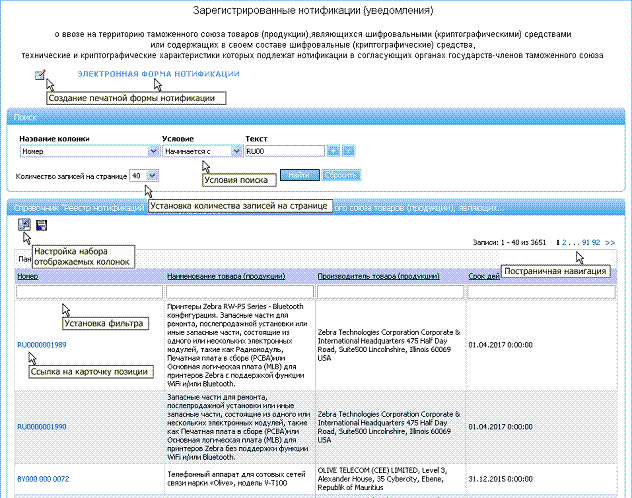Click the remove search condition icon
The width and height of the screenshot is (632, 498).
(x=349, y=151)
